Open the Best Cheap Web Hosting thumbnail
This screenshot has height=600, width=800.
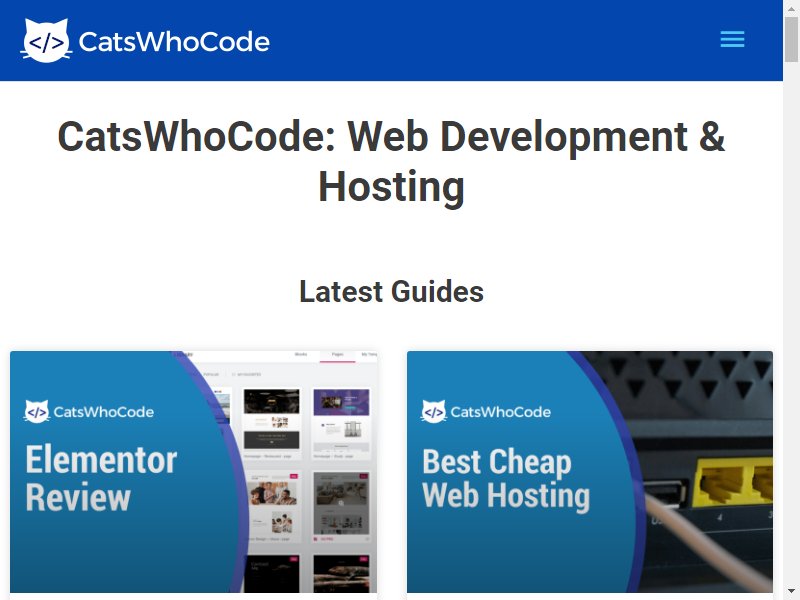coord(590,472)
